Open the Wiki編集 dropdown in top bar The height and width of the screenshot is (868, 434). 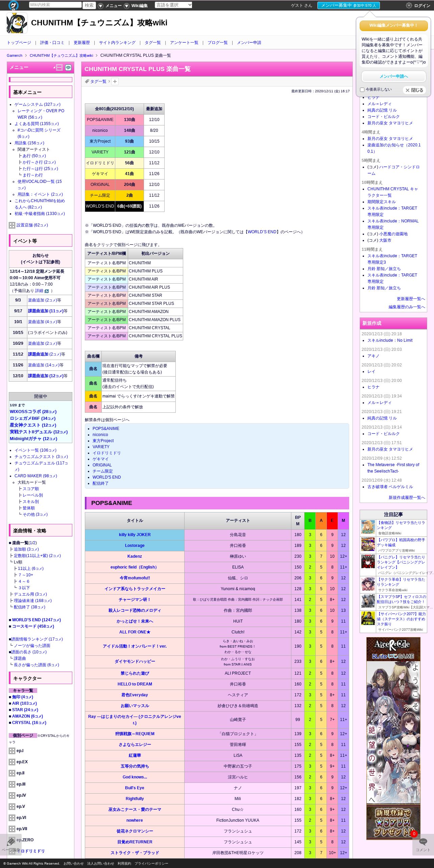136,5
